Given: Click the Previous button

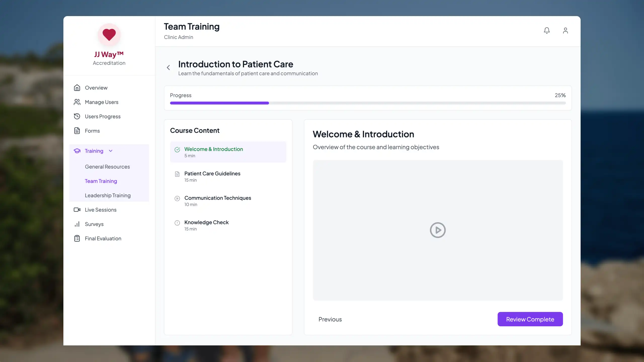Looking at the screenshot, I should [x=330, y=319].
